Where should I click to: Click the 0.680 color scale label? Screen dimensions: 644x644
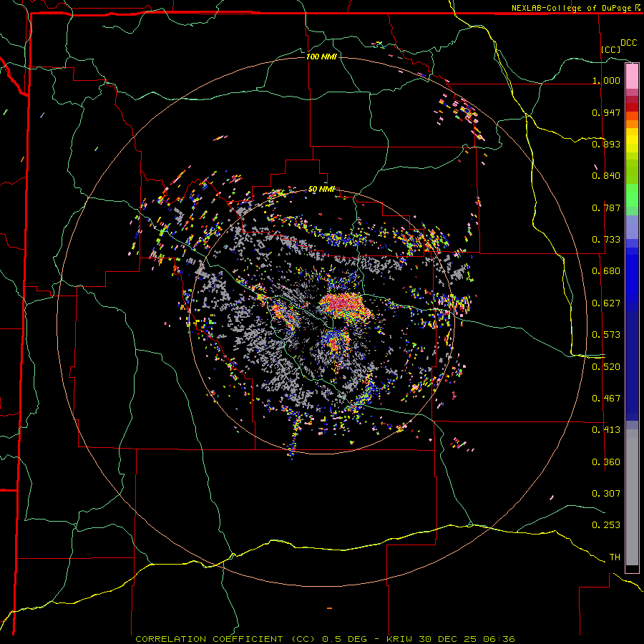(606, 271)
